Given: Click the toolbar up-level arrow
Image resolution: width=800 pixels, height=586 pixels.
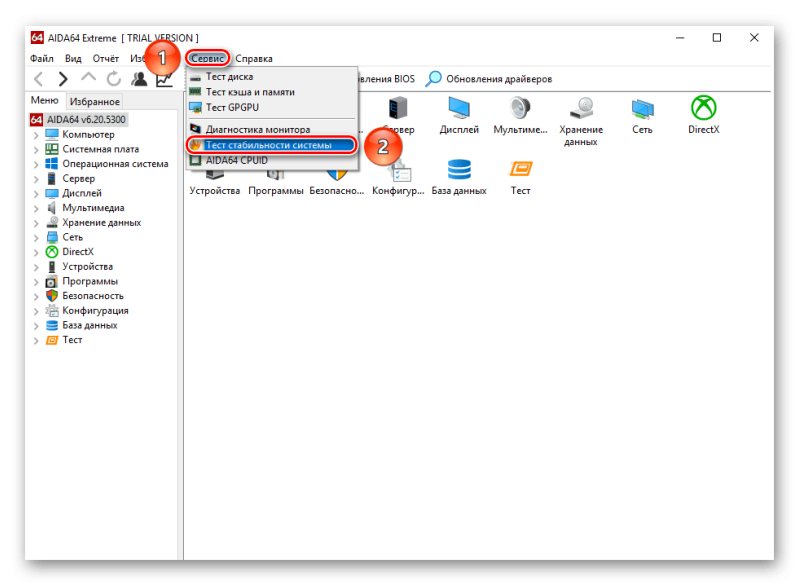Looking at the screenshot, I should click(x=88, y=78).
